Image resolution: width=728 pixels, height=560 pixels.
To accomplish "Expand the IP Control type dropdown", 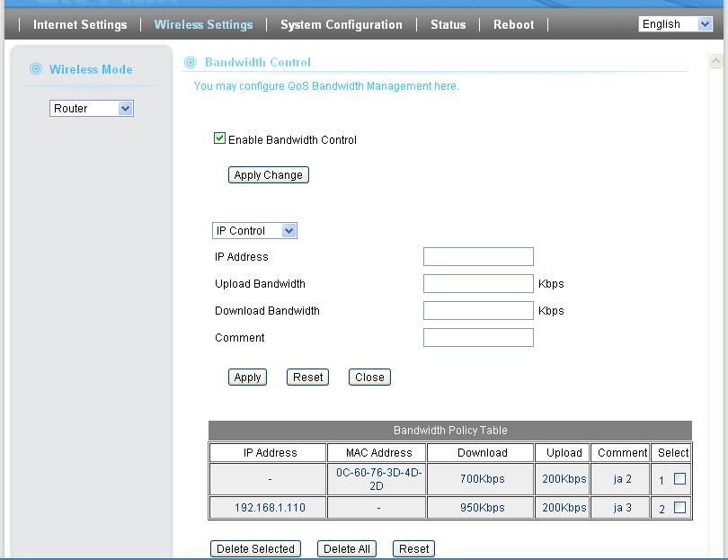I will click(x=254, y=231).
